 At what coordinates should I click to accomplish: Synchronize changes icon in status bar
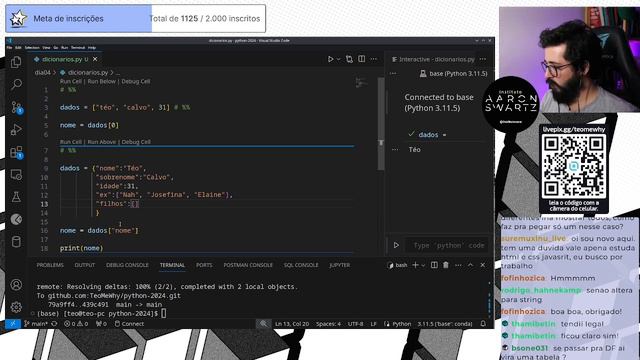tap(54, 324)
